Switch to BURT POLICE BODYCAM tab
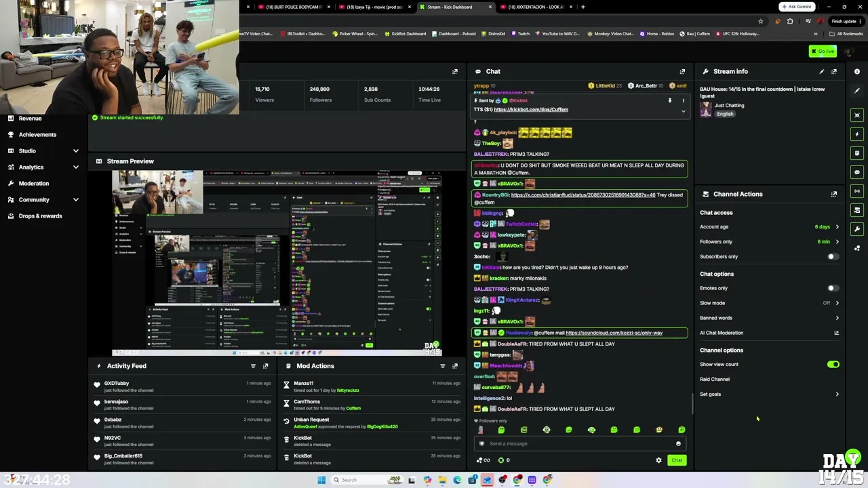 point(294,7)
